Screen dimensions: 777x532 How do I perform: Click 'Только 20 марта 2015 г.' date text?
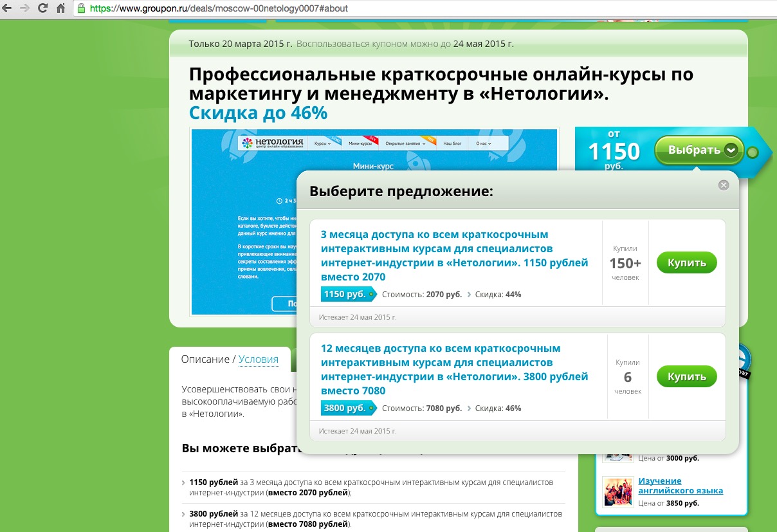pos(241,44)
